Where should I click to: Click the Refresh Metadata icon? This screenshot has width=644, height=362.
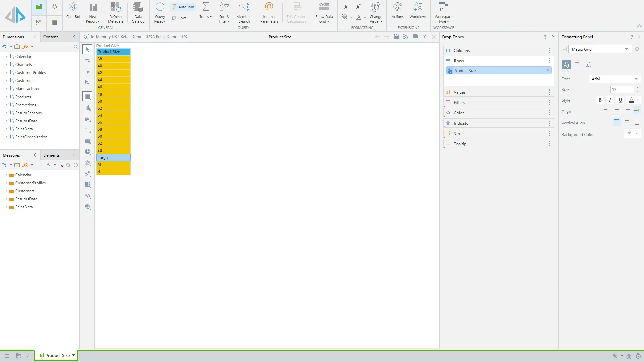[115, 11]
